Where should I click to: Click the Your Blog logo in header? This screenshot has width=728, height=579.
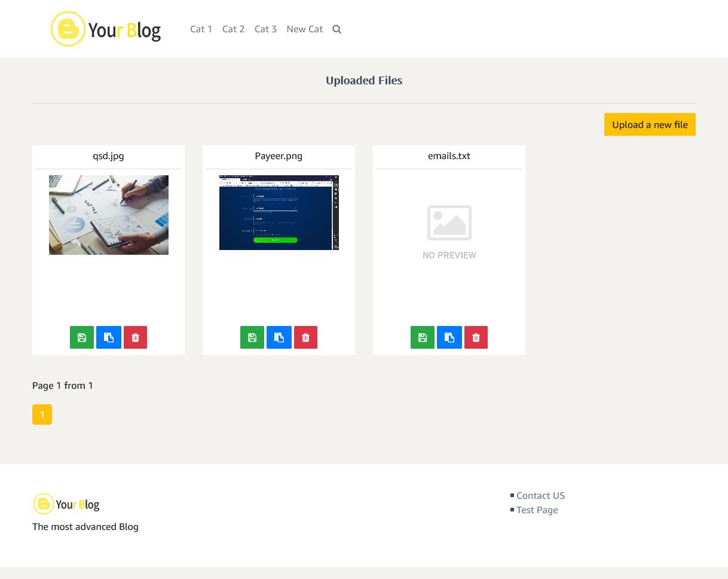106,29
